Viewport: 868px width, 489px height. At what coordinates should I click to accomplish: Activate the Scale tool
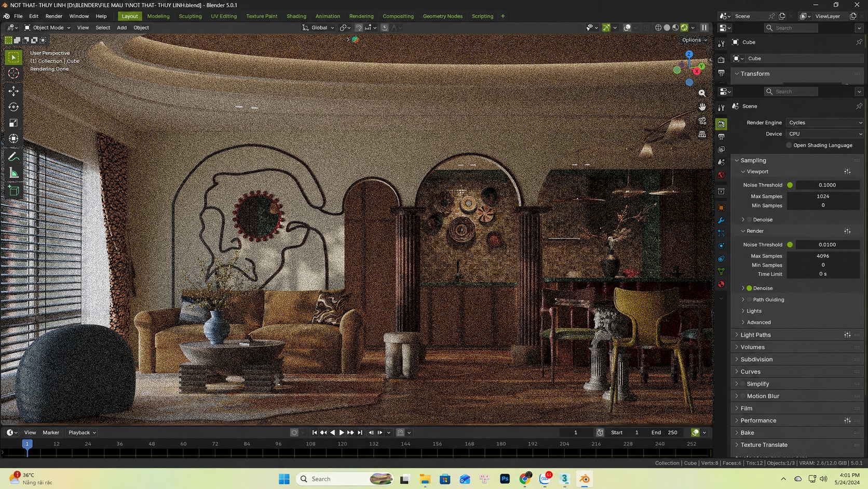point(13,123)
